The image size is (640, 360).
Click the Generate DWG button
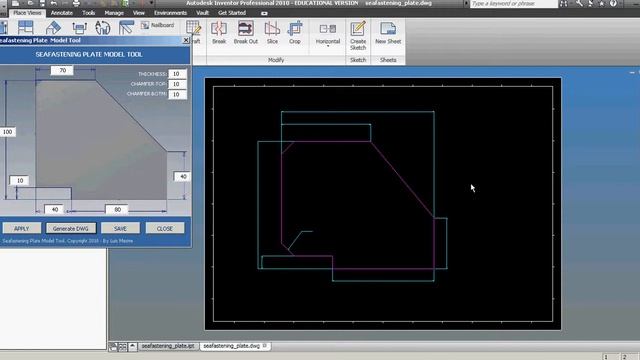pos(71,228)
